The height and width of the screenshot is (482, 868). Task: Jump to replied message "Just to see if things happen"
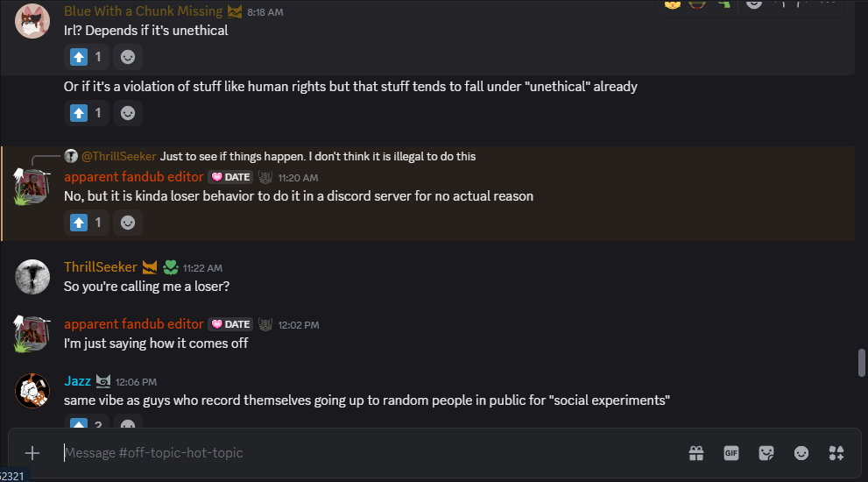click(317, 156)
